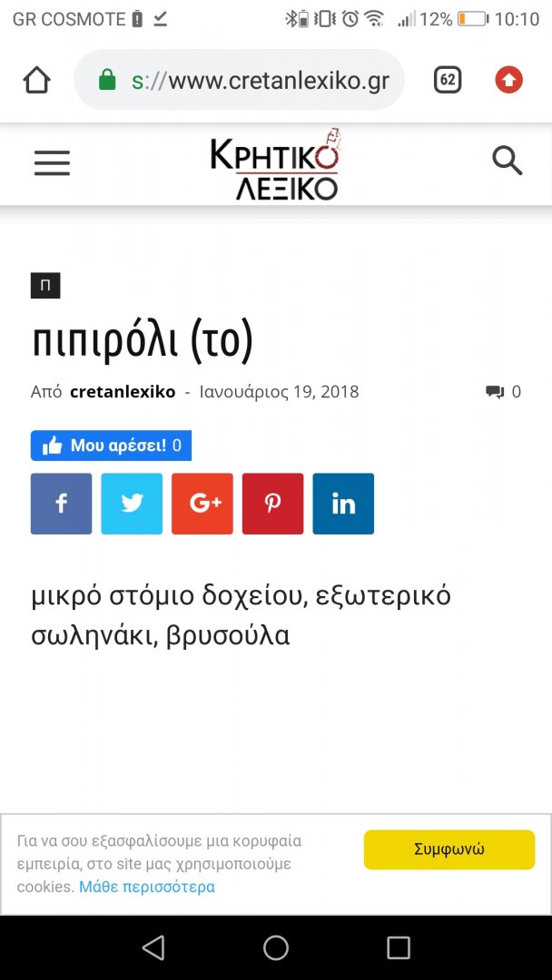Tap the red update arrow icon
The image size is (552, 980).
pos(508,80)
